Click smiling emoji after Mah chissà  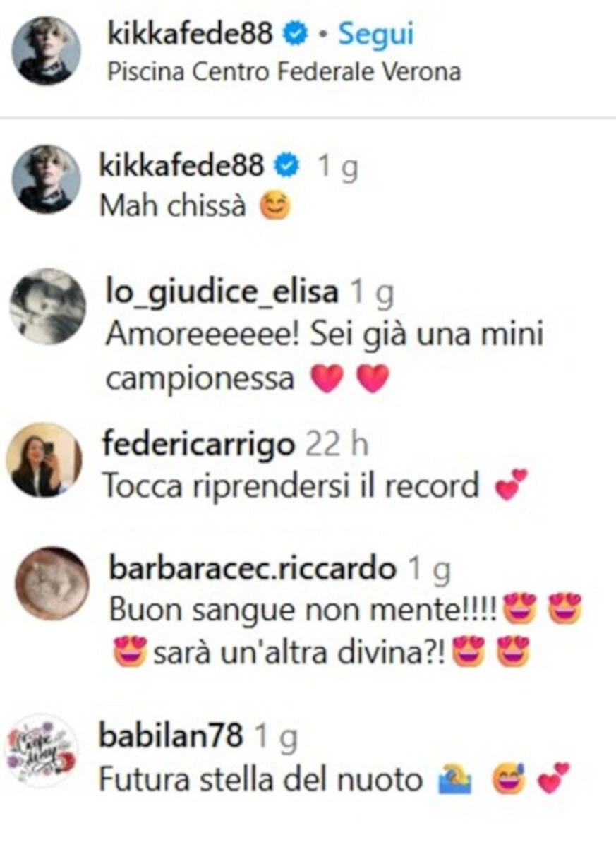(275, 207)
